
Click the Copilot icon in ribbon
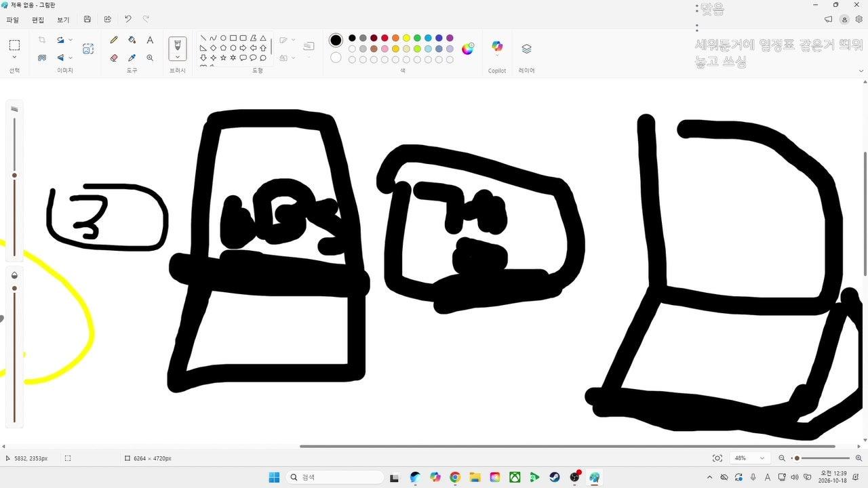point(497,47)
